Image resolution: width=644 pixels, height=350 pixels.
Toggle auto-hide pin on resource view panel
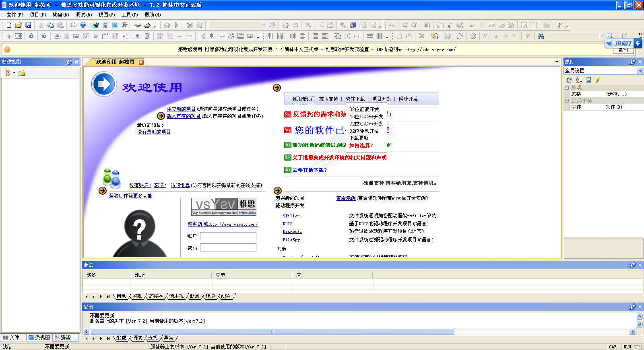70,62
